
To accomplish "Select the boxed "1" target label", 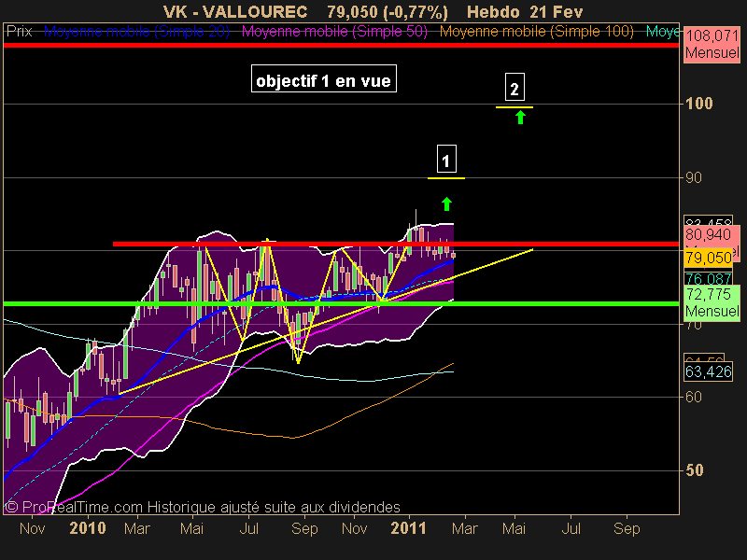I will pos(446,159).
